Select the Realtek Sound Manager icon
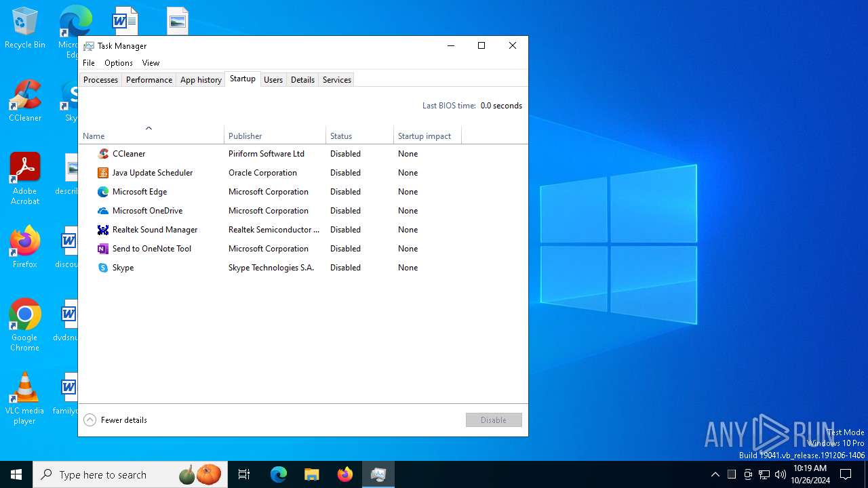 (103, 230)
